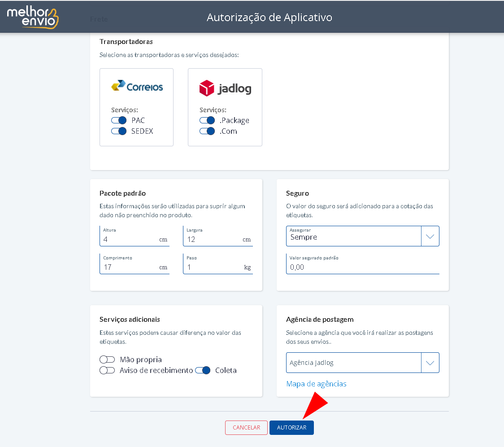Click the Largura input field

[218, 236]
